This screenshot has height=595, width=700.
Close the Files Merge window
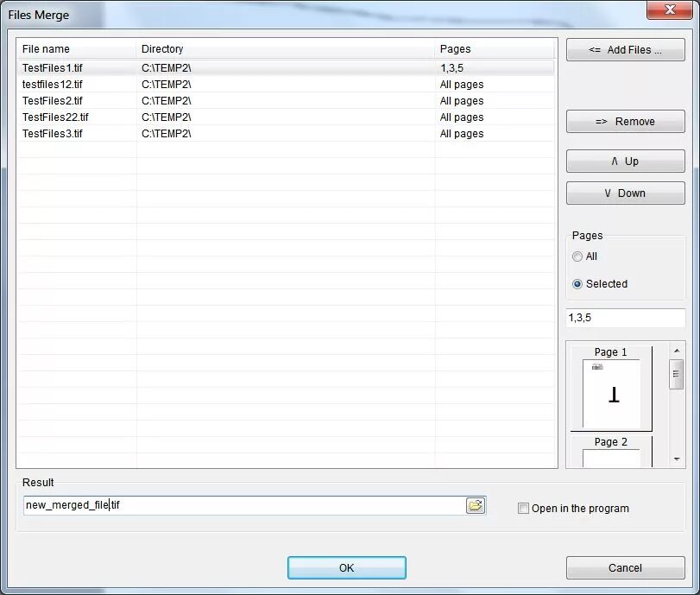(669, 9)
